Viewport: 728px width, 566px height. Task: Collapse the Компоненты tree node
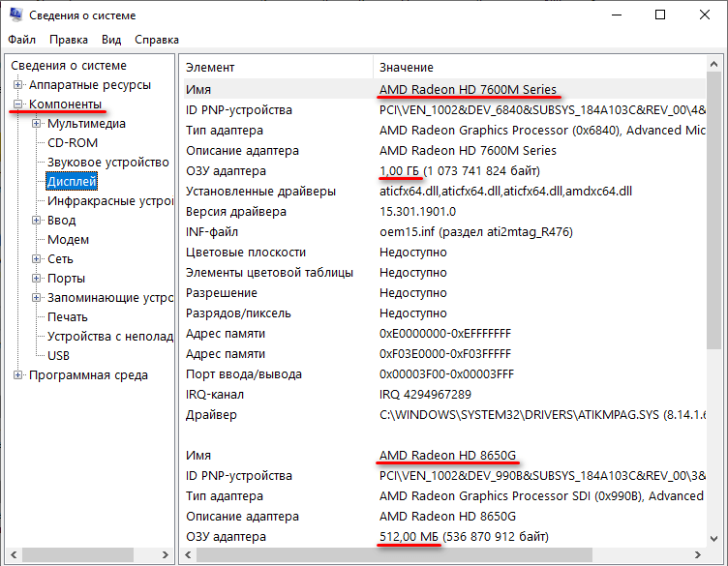(x=18, y=104)
